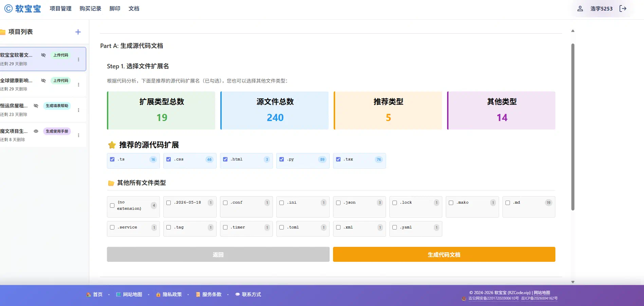Check the .mako checkbox

(451, 203)
